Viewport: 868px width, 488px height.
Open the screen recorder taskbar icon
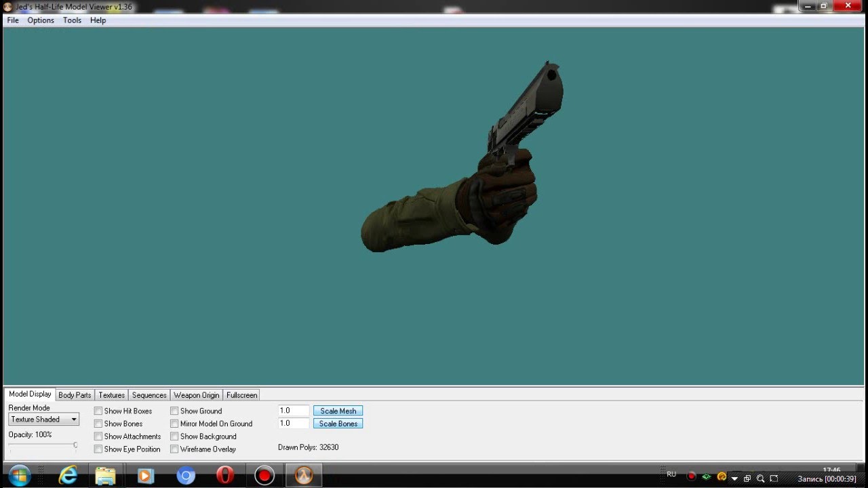coord(264,476)
